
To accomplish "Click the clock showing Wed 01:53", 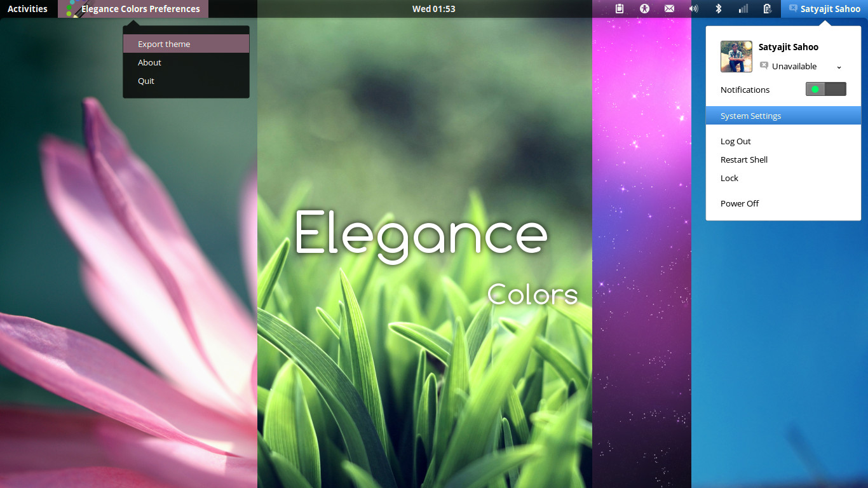I will click(x=433, y=8).
